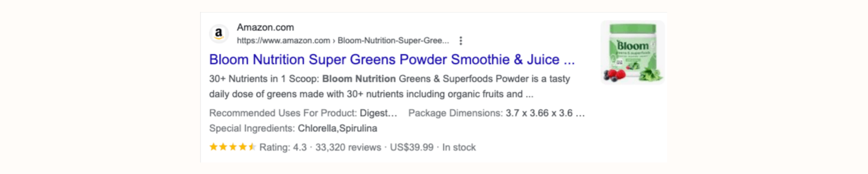Click the Amazon.com site name
This screenshot has width=868, height=174.
265,28
